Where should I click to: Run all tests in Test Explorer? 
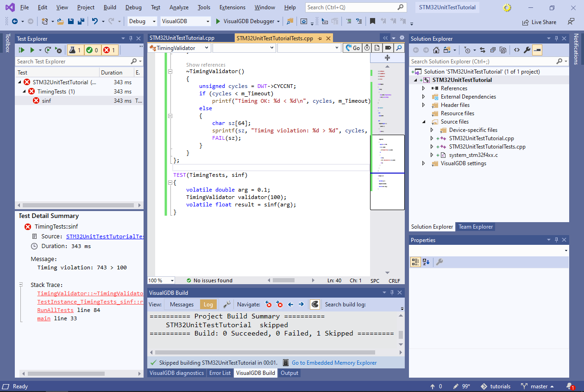pos(21,50)
